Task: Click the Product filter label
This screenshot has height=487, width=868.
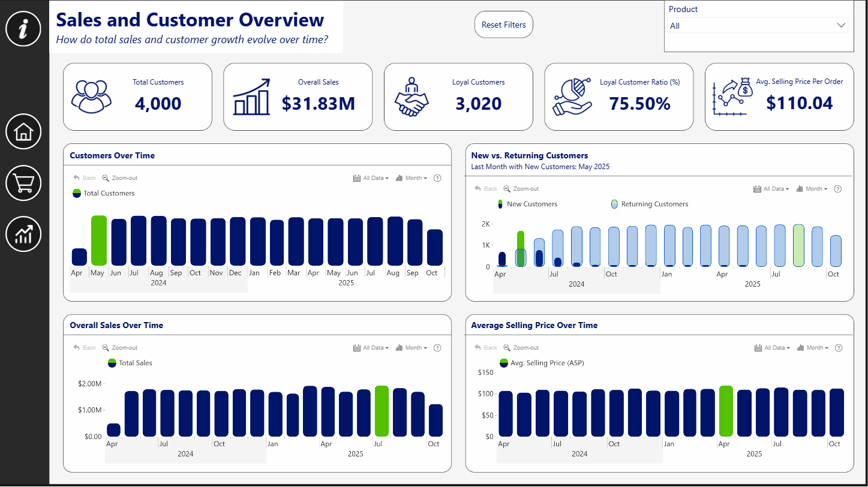Action: pos(683,9)
